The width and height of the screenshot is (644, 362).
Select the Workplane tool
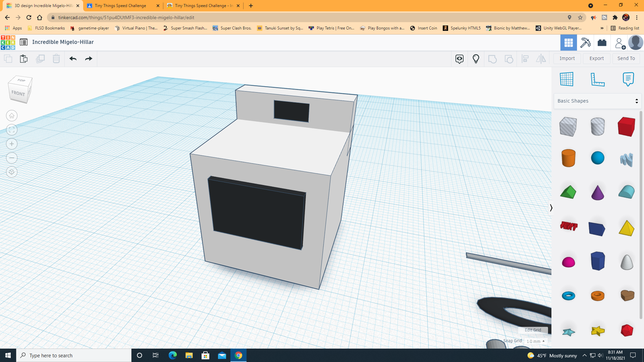pyautogui.click(x=567, y=79)
